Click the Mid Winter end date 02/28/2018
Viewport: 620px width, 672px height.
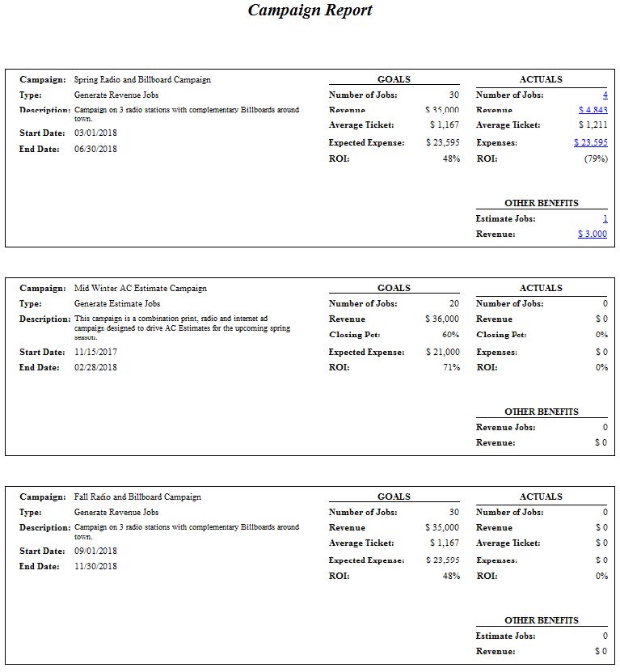click(95, 367)
